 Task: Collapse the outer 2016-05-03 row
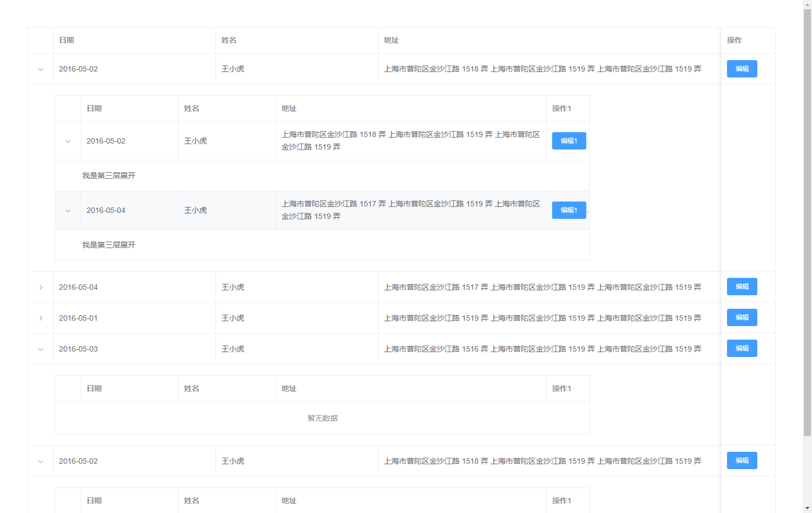(x=40, y=349)
